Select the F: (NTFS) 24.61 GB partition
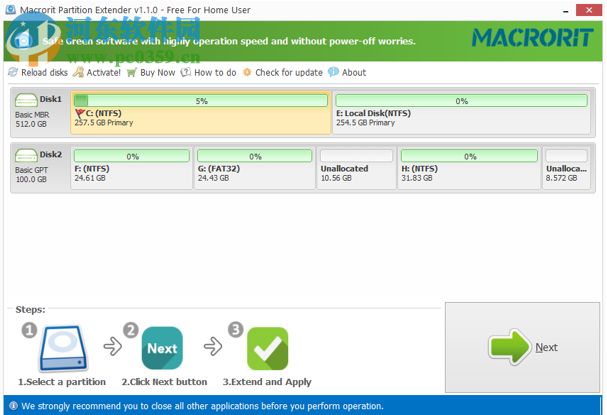The height and width of the screenshot is (415, 607). 132,168
